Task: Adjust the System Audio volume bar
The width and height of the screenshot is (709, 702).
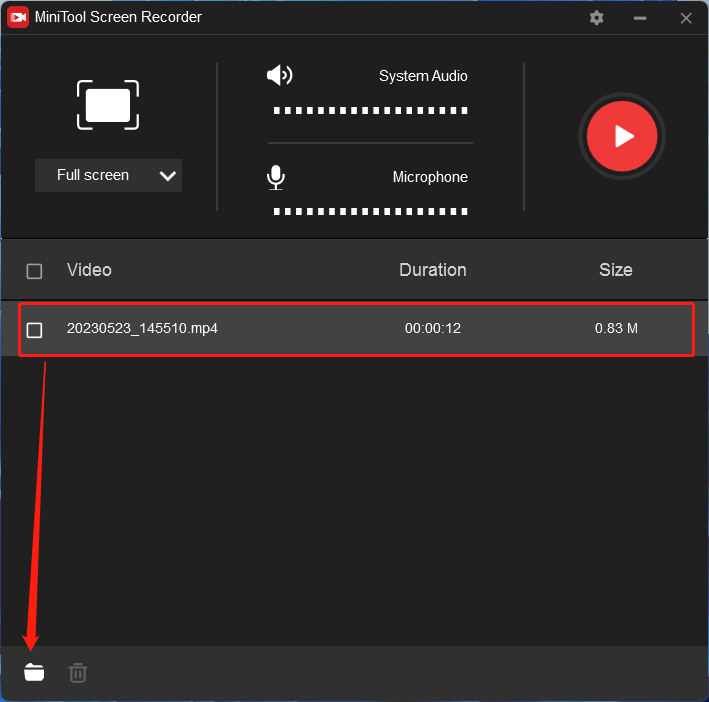Action: [x=370, y=110]
